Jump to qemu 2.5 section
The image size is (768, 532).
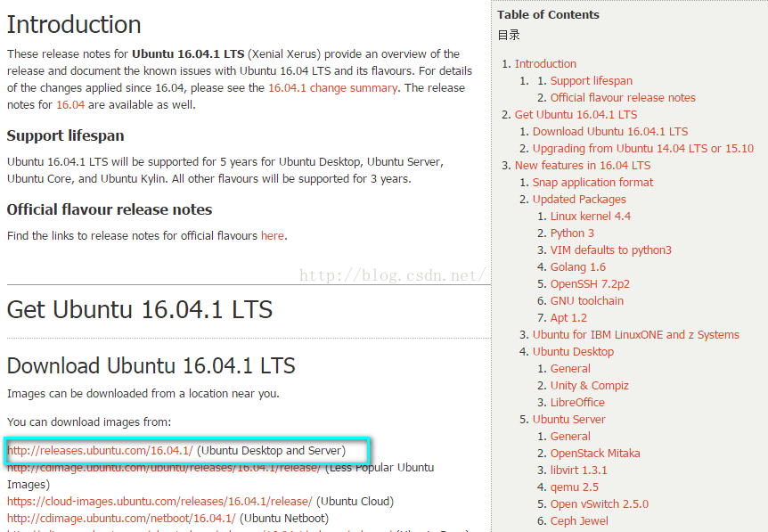pyautogui.click(x=574, y=487)
